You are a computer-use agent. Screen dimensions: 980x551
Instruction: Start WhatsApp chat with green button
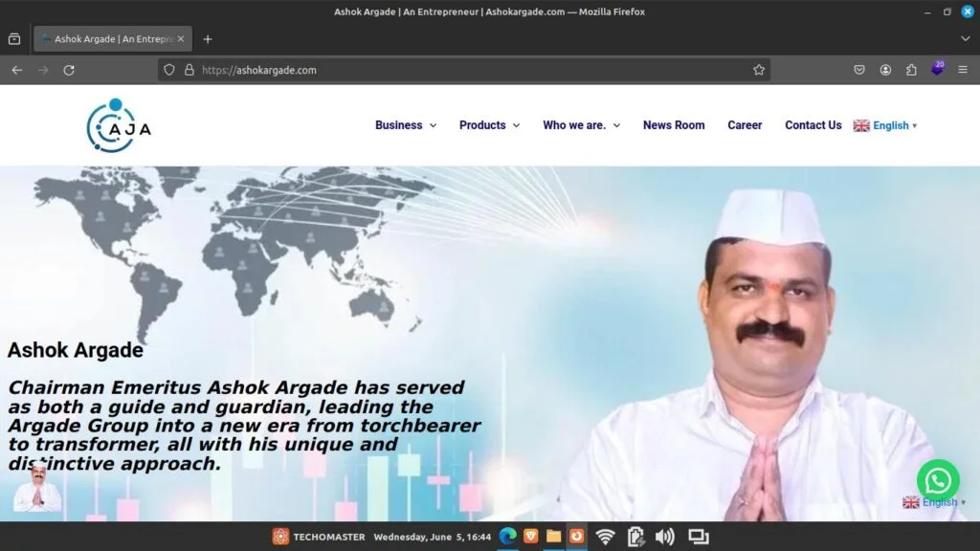tap(938, 480)
